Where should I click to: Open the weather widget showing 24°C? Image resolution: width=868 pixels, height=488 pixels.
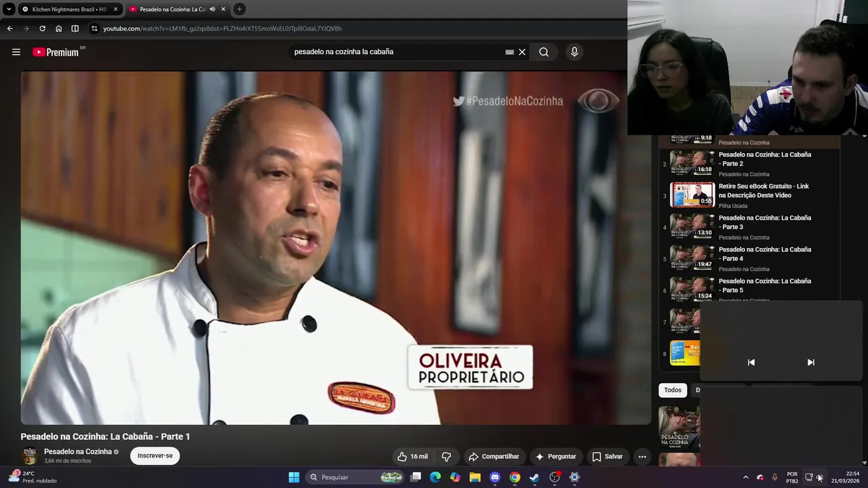[33, 477]
